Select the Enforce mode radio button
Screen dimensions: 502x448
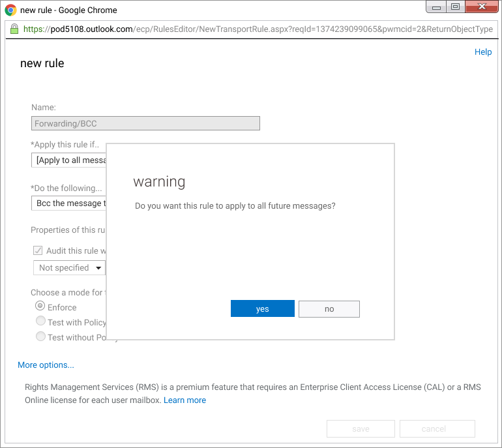pyautogui.click(x=40, y=306)
